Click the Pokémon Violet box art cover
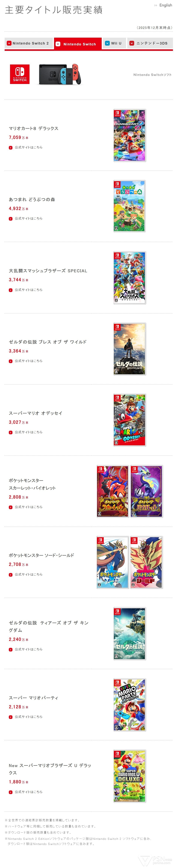 tap(146, 491)
